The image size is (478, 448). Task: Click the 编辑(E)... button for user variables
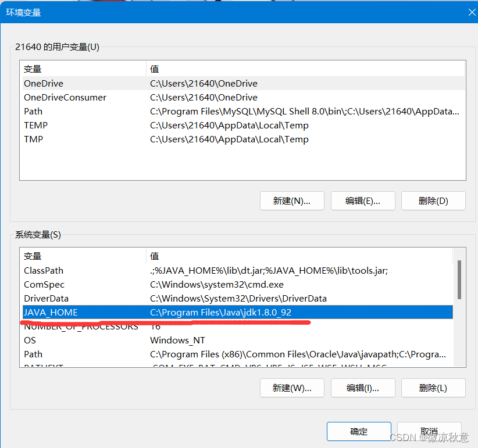(363, 200)
